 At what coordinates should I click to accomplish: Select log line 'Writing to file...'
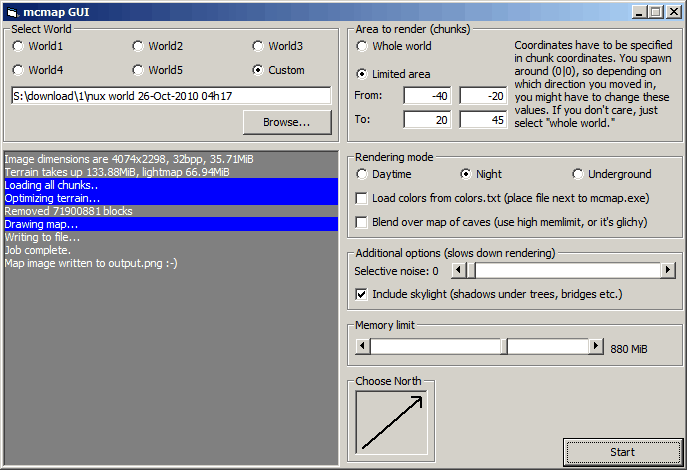click(171, 237)
